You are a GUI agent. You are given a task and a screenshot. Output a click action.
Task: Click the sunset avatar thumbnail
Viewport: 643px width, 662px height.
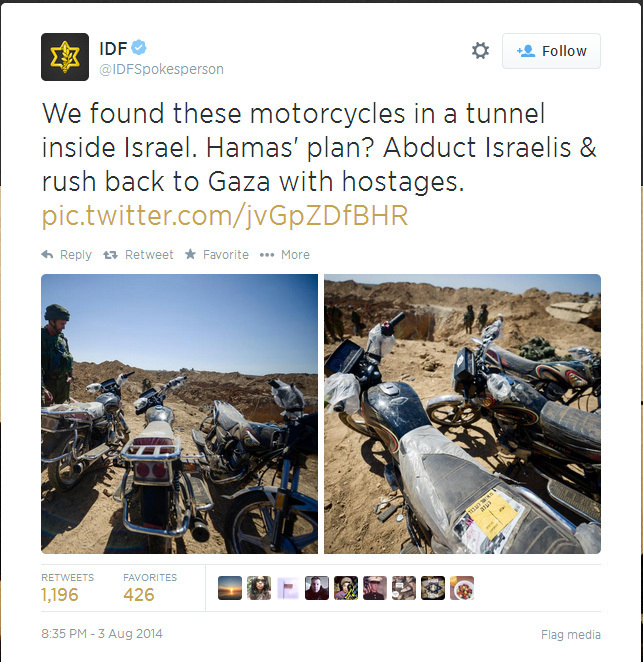tap(230, 588)
